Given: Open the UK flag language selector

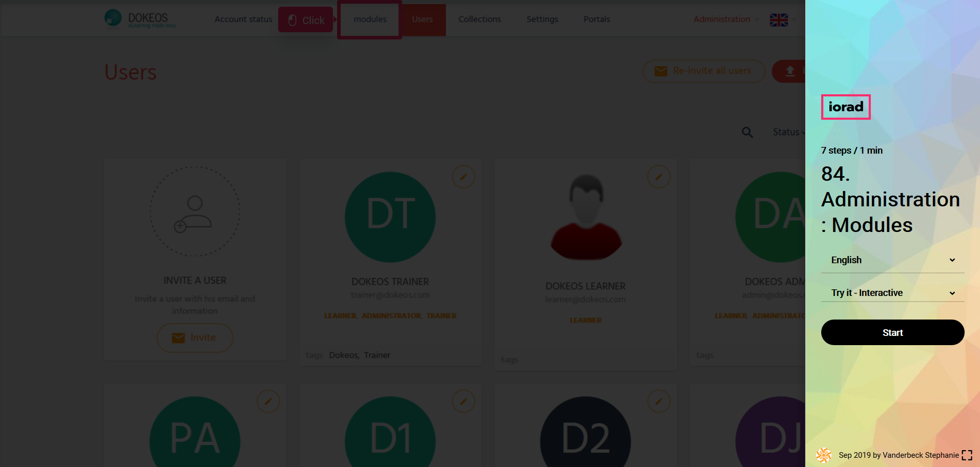Looking at the screenshot, I should pyautogui.click(x=779, y=20).
